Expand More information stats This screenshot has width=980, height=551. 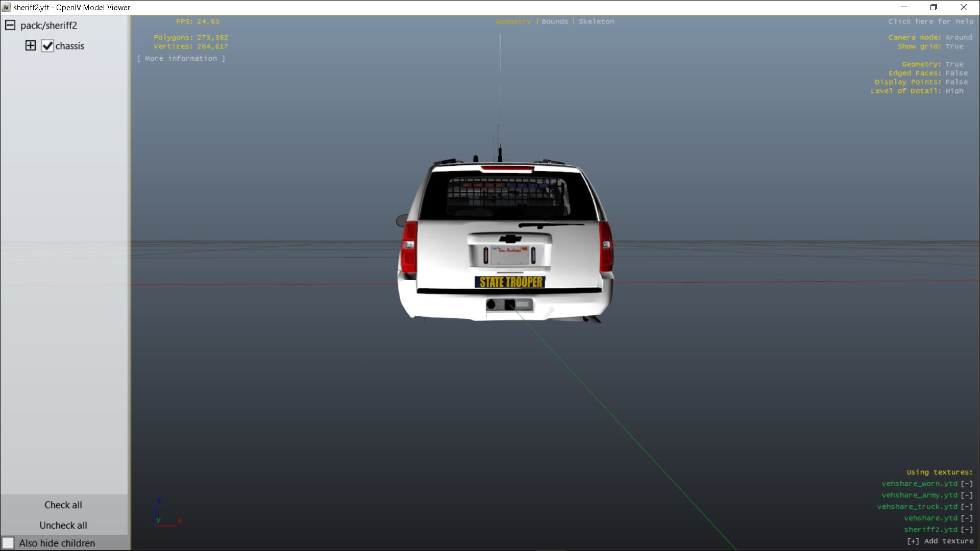click(x=181, y=59)
